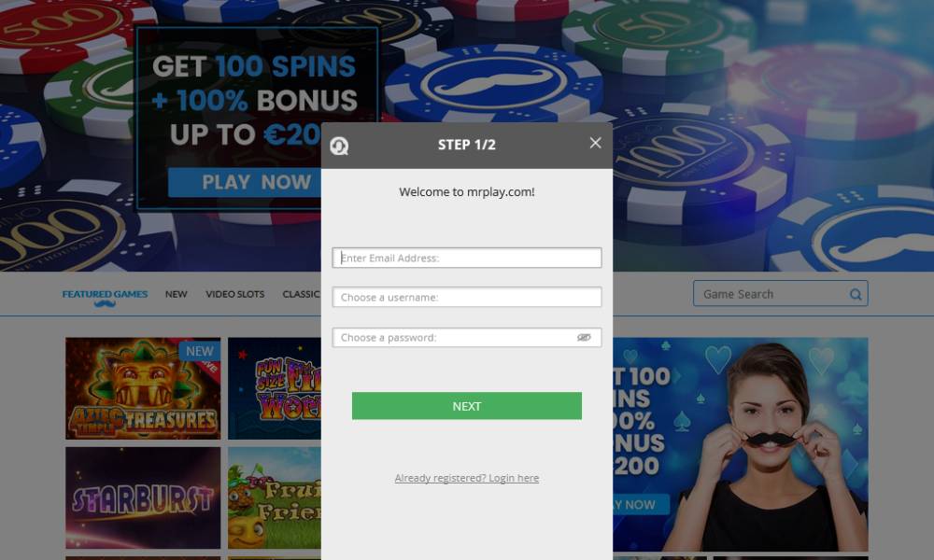Toggle password visibility eye icon
The image size is (934, 560).
click(x=584, y=338)
